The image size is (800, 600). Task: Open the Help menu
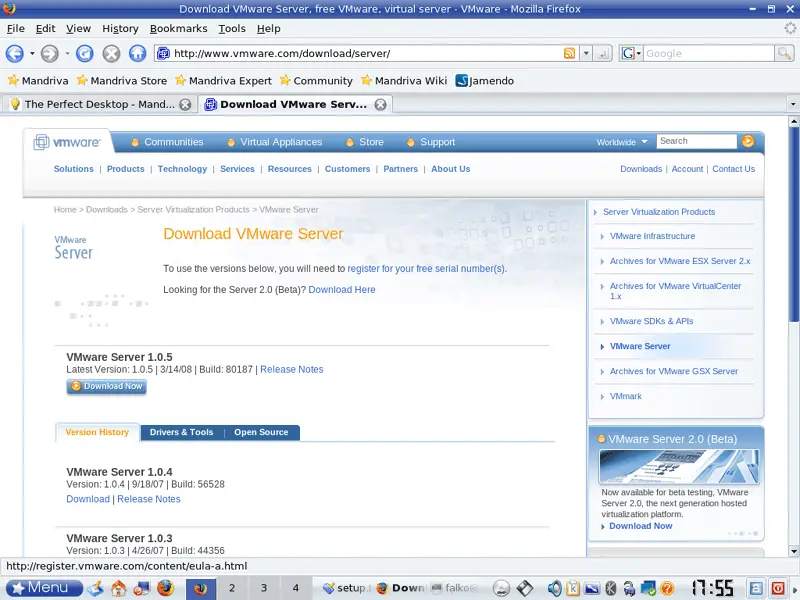[268, 29]
